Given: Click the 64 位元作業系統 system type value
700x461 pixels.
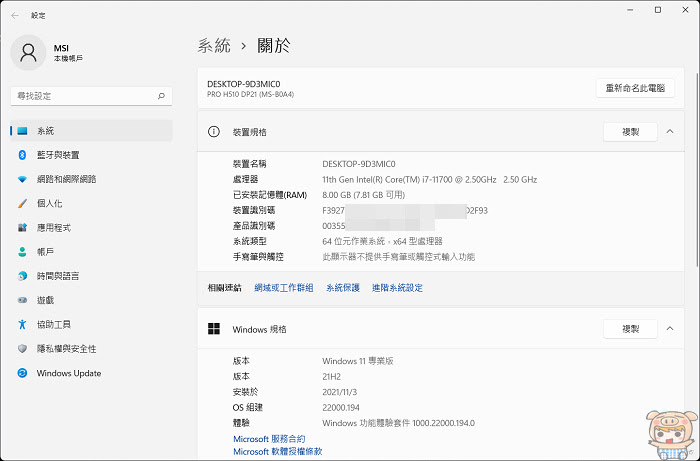Looking at the screenshot, I should [382, 241].
